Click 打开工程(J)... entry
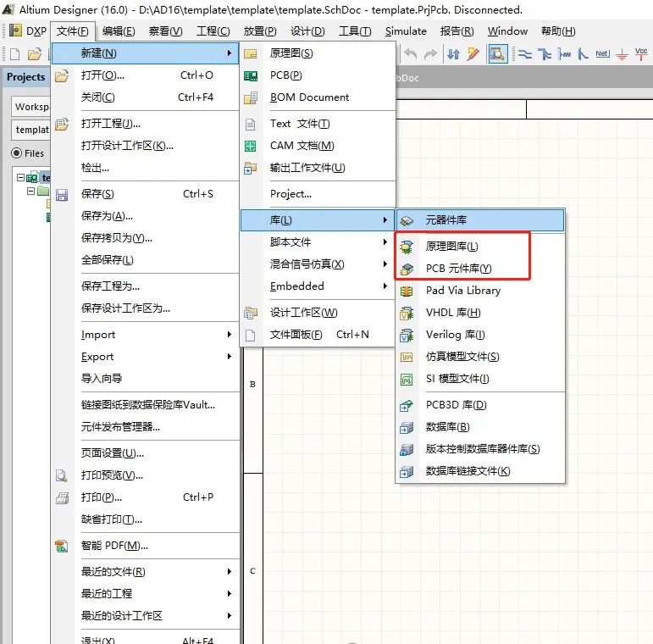 (x=146, y=124)
